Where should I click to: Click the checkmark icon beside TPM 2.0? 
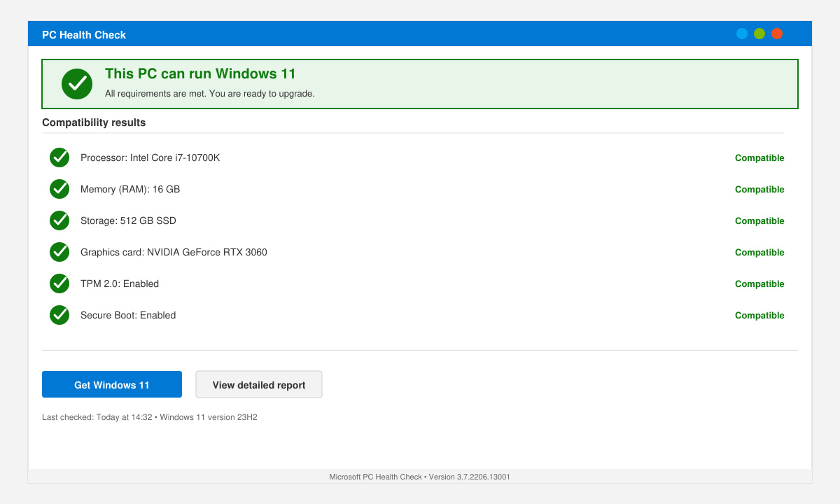[59, 283]
